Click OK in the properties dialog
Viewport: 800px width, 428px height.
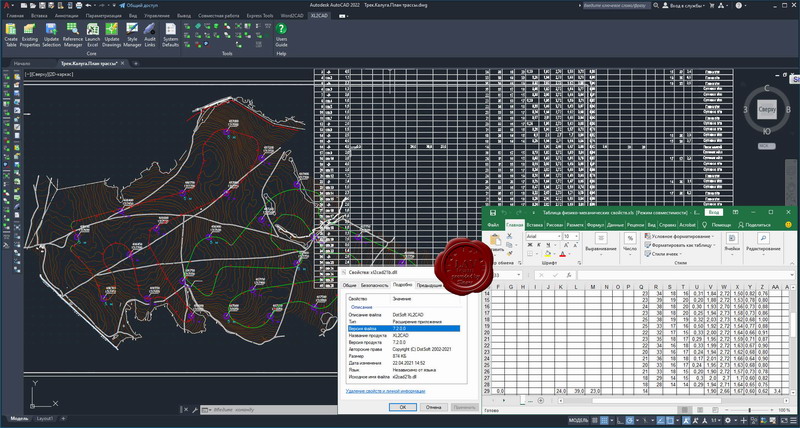tap(403, 407)
